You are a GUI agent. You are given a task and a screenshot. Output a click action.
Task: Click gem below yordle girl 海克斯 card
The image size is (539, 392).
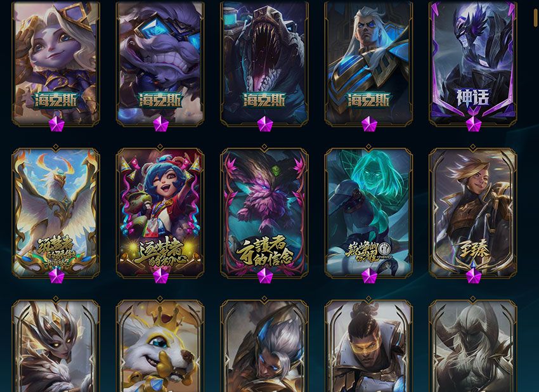tap(56, 124)
